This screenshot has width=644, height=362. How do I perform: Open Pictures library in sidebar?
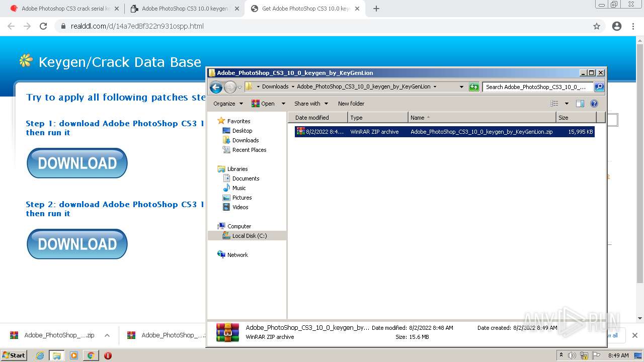tap(242, 198)
